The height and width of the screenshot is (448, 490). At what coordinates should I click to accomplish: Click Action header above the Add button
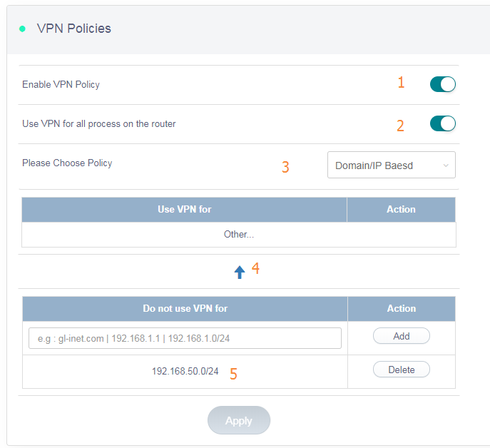pos(401,309)
